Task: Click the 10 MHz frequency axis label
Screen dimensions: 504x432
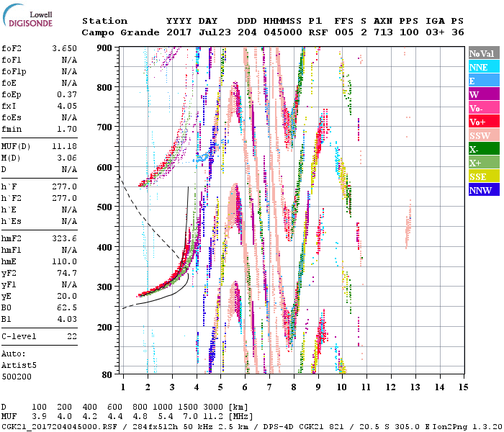Action: tap(342, 387)
